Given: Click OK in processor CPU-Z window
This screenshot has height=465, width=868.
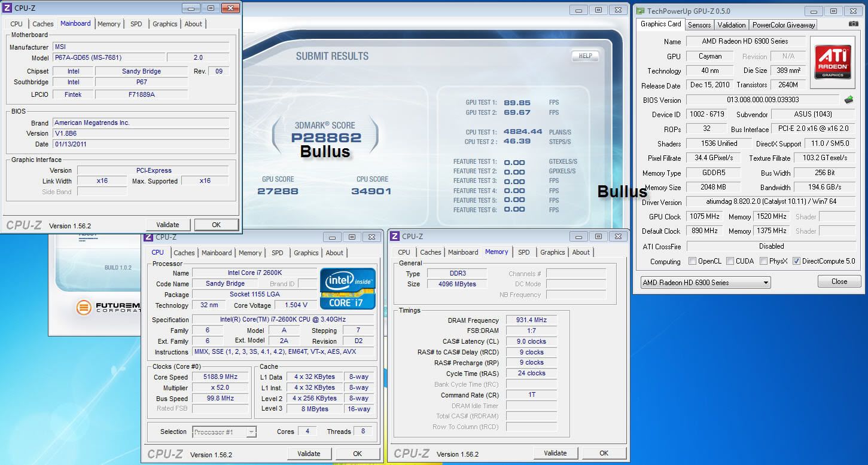Looking at the screenshot, I should (x=357, y=454).
